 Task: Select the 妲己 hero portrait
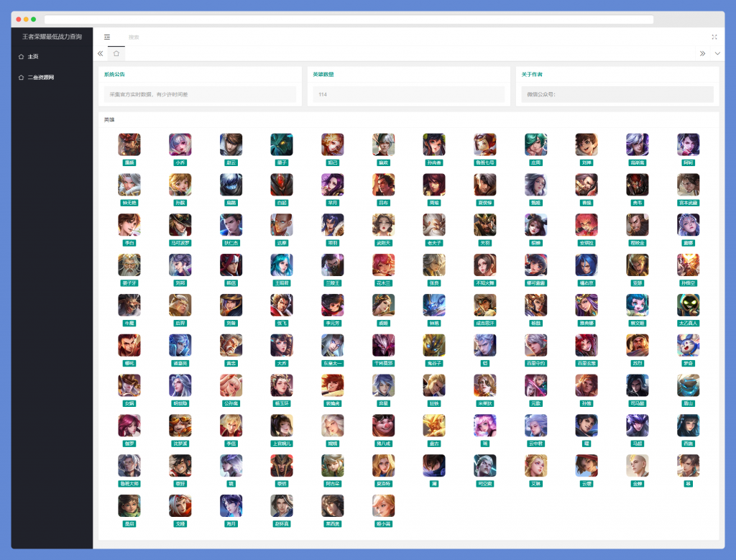coord(332,144)
